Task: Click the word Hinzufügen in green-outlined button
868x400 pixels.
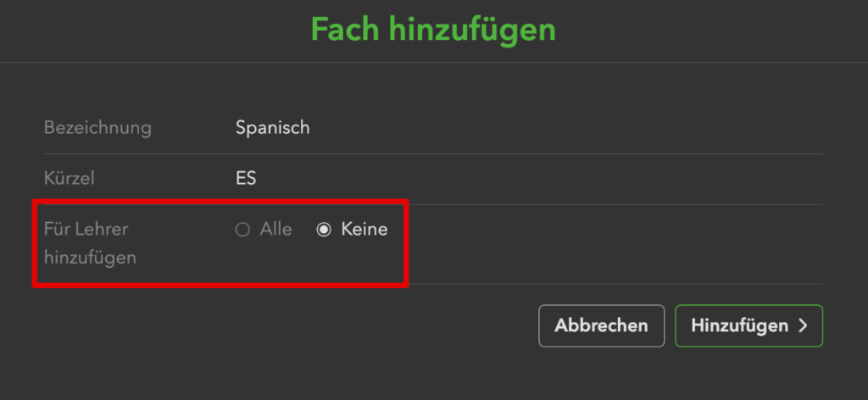Action: point(739,326)
